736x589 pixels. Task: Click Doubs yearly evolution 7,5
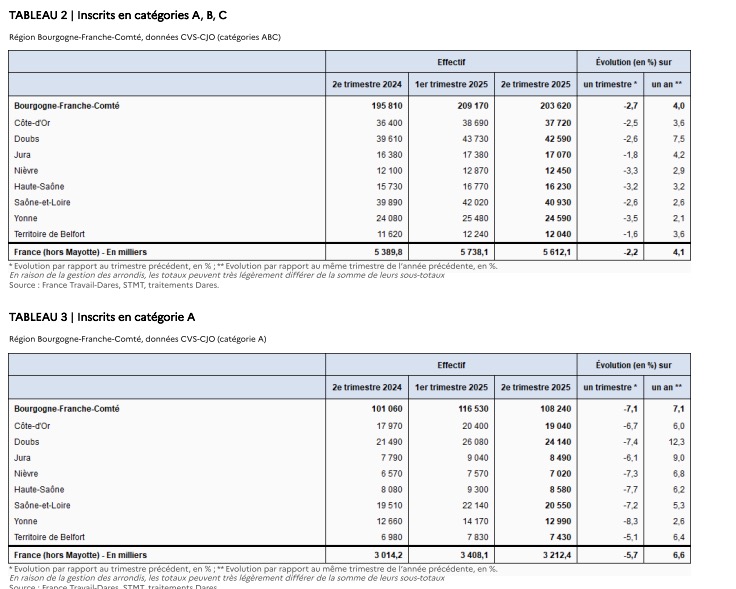(678, 139)
